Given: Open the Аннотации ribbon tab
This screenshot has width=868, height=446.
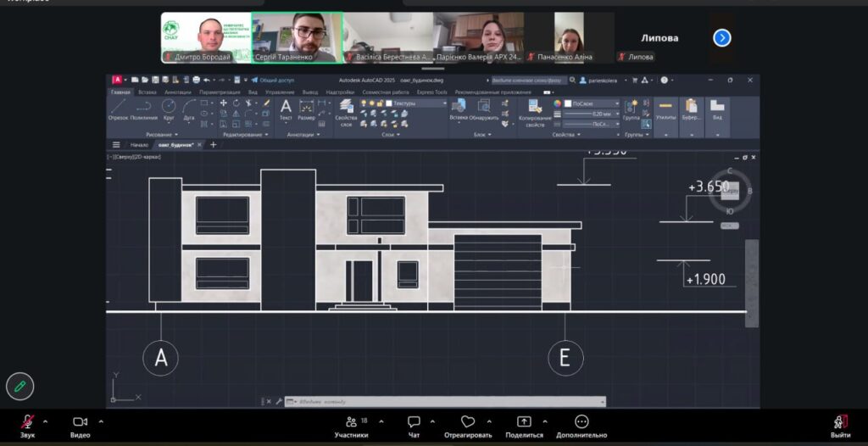Looking at the screenshot, I should [178, 92].
